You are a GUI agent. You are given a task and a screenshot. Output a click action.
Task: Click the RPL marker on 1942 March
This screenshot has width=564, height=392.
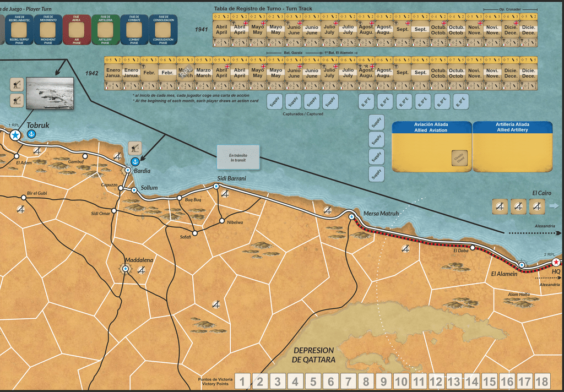point(186,73)
